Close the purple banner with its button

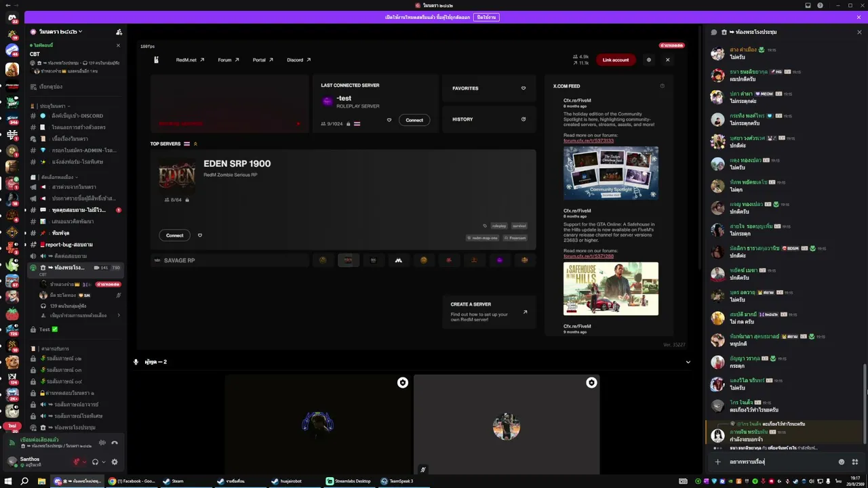[486, 17]
